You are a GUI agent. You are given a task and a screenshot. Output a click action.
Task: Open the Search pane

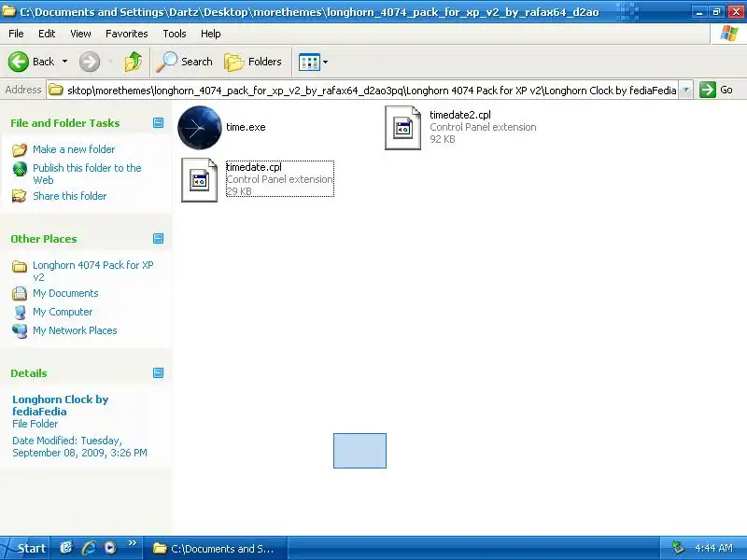(184, 62)
